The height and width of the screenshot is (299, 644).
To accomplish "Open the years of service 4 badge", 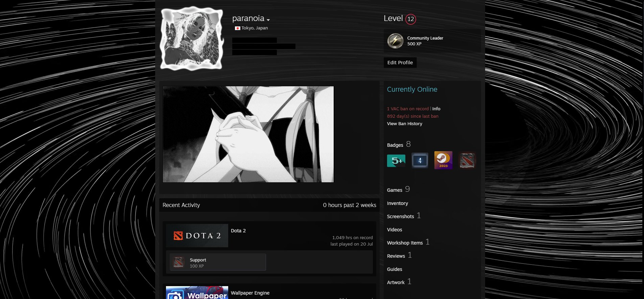I will [x=420, y=160].
